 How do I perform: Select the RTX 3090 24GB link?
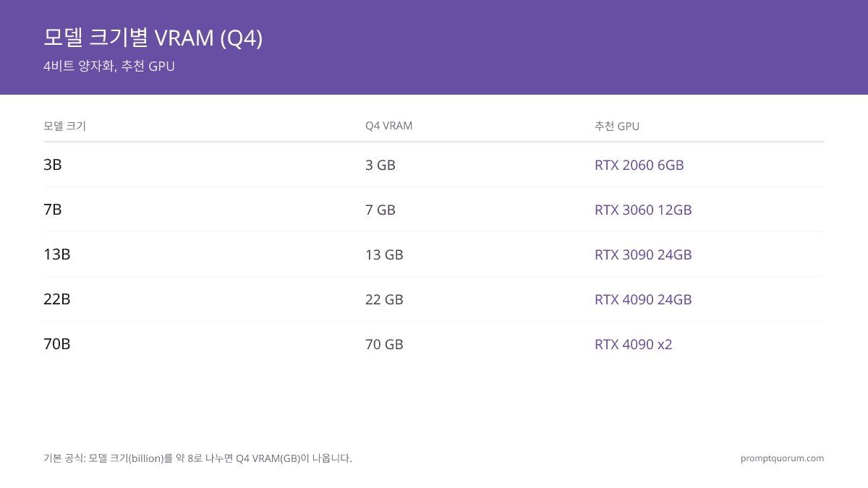click(643, 254)
